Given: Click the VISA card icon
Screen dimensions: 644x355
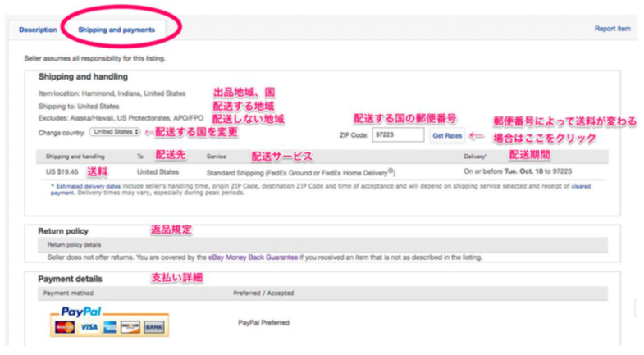Looking at the screenshot, I should coord(88,326).
